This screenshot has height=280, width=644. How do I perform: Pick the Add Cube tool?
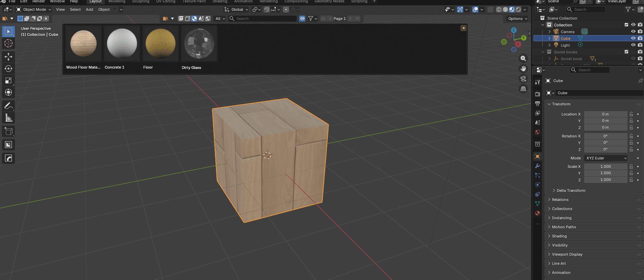click(8, 131)
